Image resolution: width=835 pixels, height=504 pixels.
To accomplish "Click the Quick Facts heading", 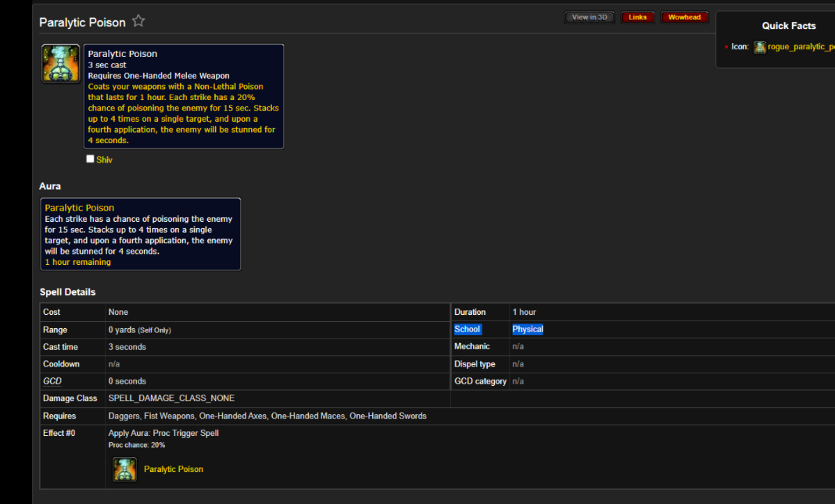I will 788,26.
